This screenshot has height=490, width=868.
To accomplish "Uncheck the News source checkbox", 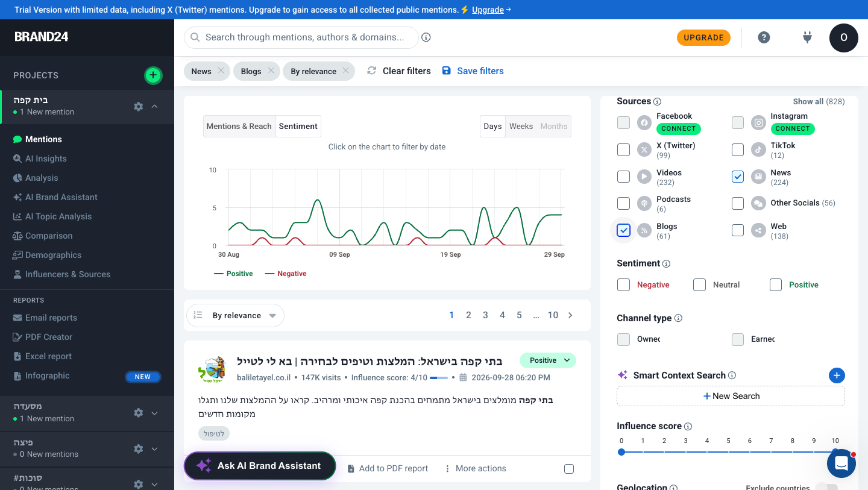I will point(738,177).
